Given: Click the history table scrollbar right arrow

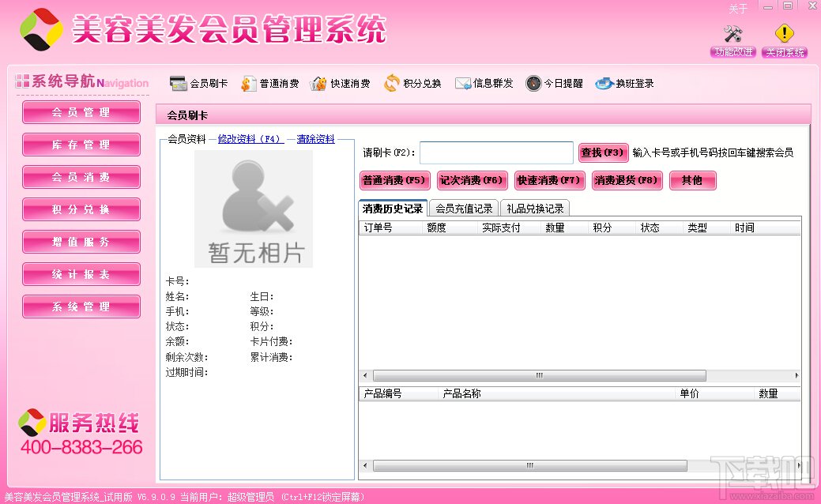Looking at the screenshot, I should tap(797, 376).
